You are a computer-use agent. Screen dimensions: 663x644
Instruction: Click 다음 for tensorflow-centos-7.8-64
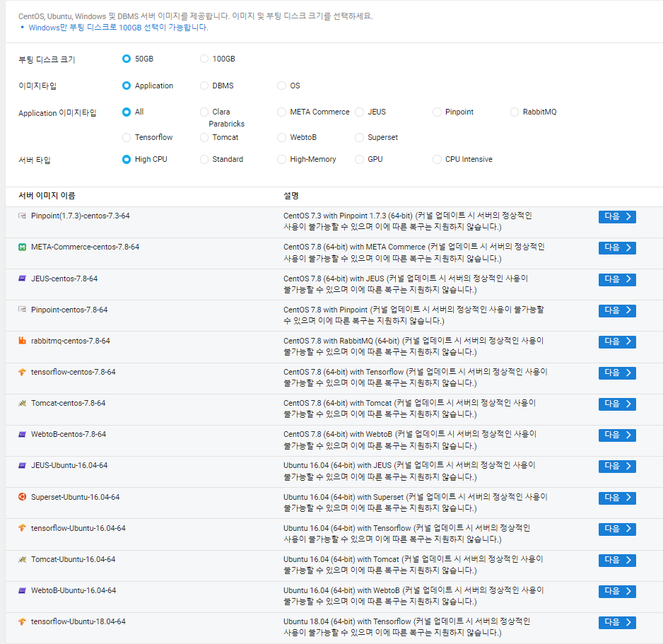tap(617, 373)
